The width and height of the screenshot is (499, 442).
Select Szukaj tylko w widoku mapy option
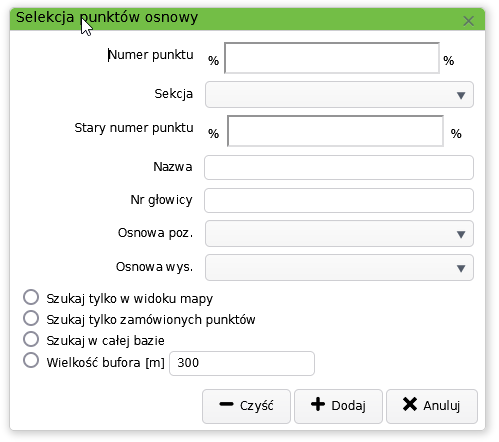(x=31, y=297)
